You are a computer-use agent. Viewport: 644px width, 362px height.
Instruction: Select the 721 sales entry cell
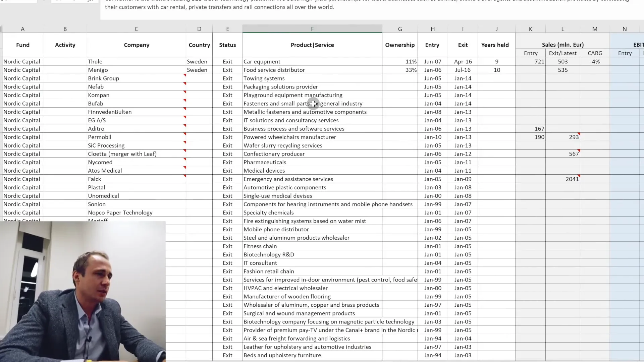pyautogui.click(x=531, y=62)
